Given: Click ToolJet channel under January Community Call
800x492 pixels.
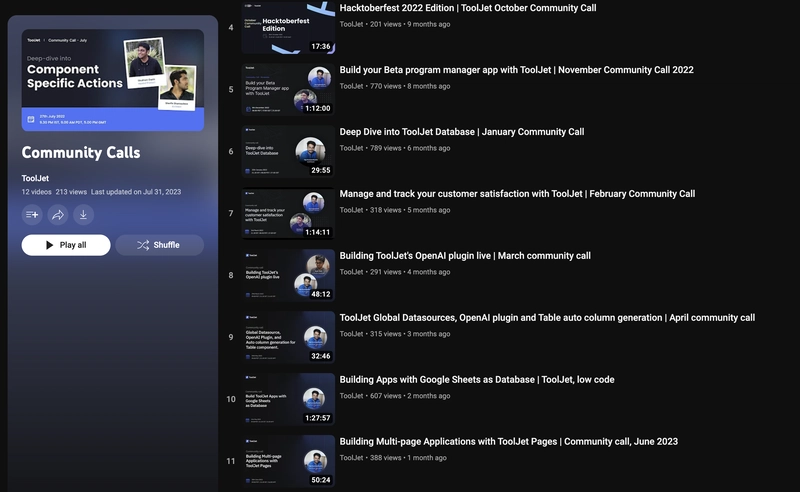Looking at the screenshot, I should (x=352, y=148).
